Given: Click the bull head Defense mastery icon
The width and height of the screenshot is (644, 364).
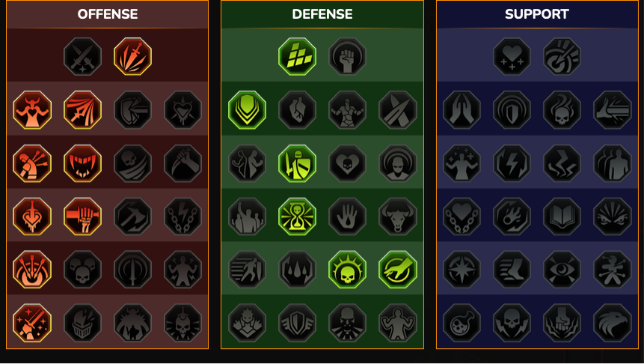Looking at the screenshot, I should [x=398, y=216].
